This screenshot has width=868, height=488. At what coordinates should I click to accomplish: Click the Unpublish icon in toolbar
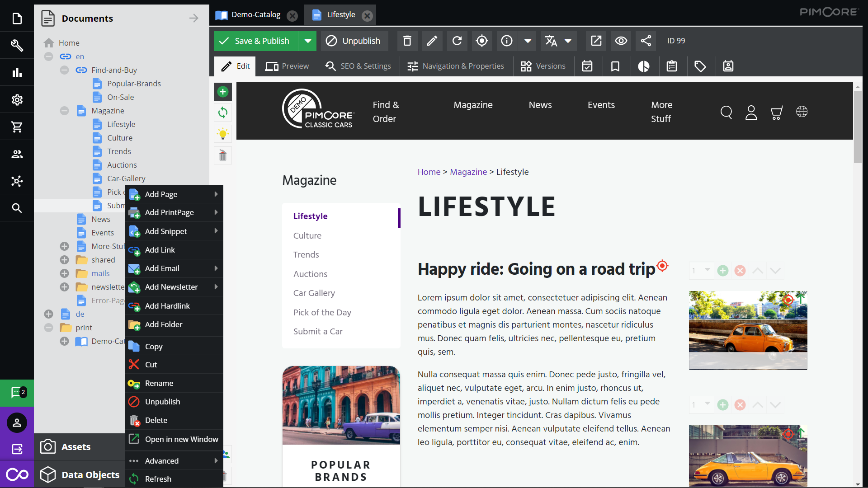point(353,41)
